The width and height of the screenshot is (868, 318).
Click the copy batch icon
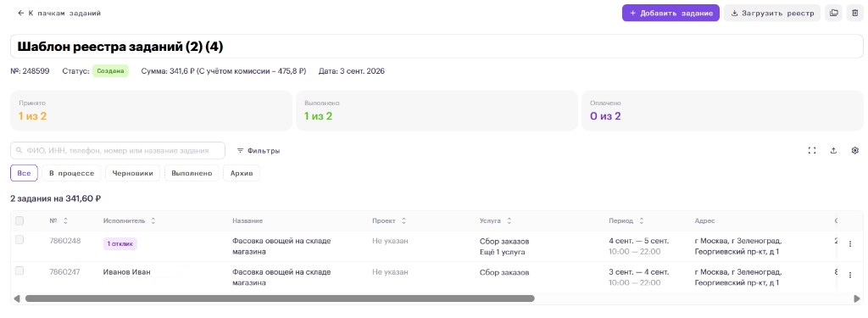(833, 13)
